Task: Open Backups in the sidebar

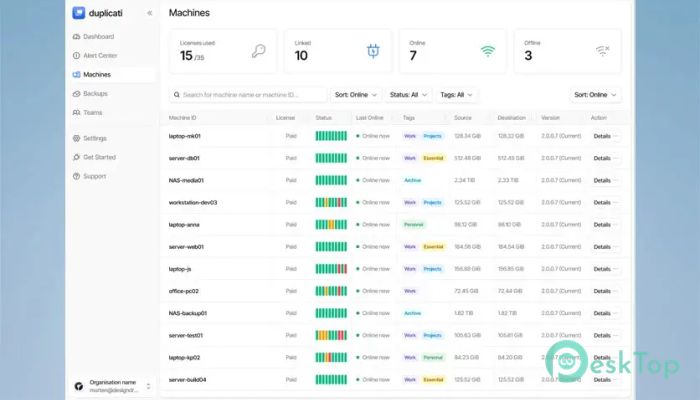Action: coord(95,94)
